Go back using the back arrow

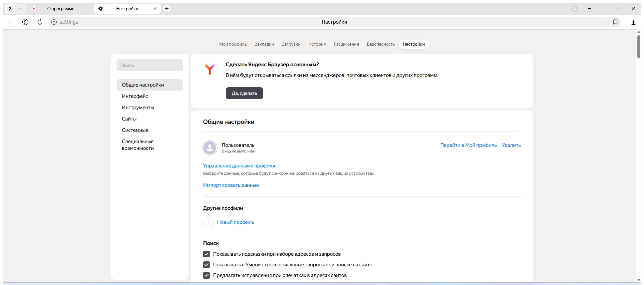pyautogui.click(x=11, y=22)
